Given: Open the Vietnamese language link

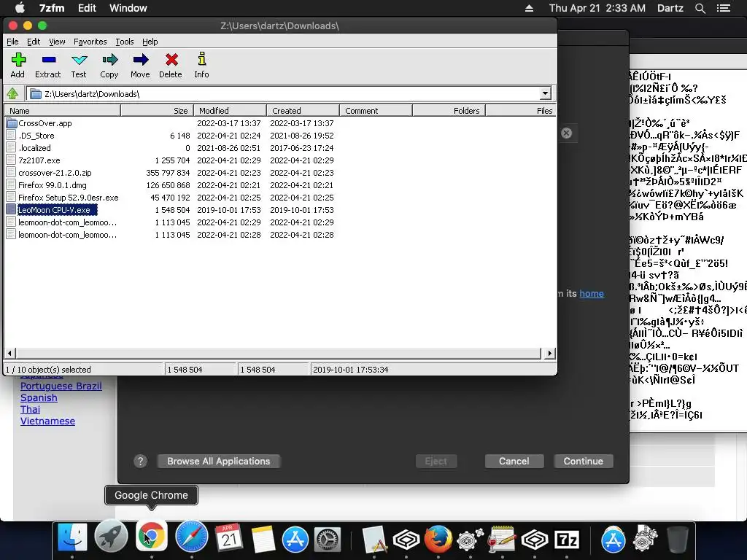Looking at the screenshot, I should (x=47, y=421).
